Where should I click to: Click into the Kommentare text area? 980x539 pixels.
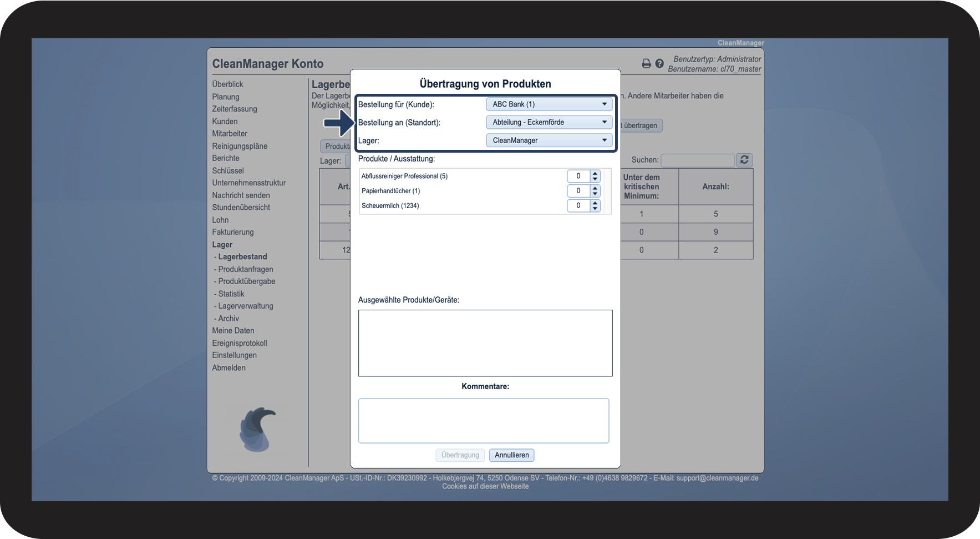(x=484, y=421)
